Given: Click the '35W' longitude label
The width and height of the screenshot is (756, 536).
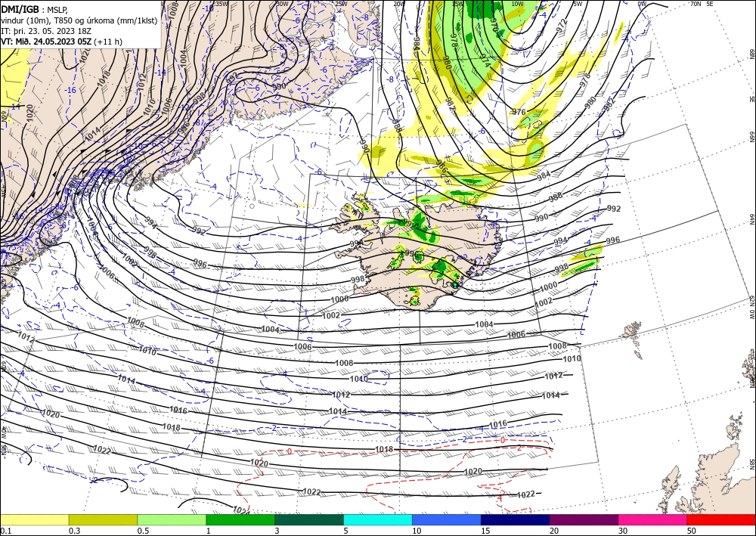Looking at the screenshot, I should pyautogui.click(x=222, y=3).
